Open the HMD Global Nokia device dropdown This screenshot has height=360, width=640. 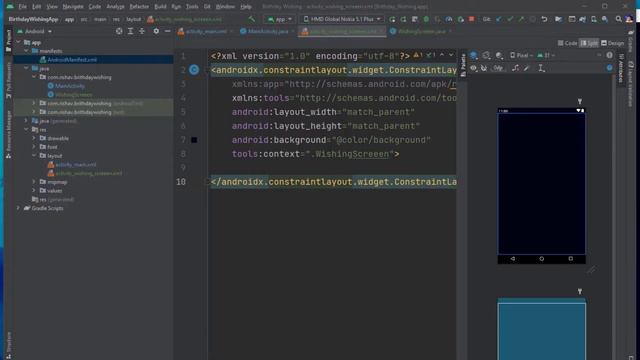tap(342, 19)
